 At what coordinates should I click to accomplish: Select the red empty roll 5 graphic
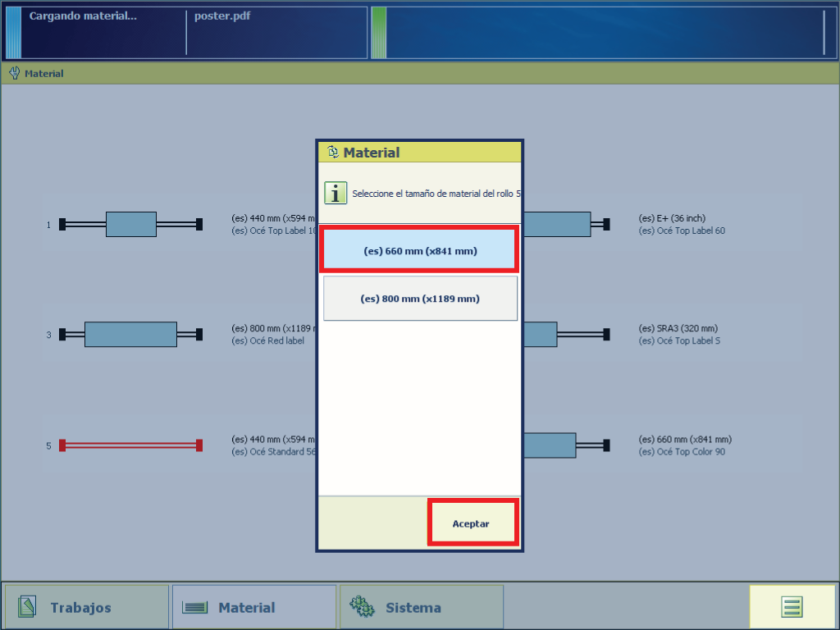tap(130, 445)
